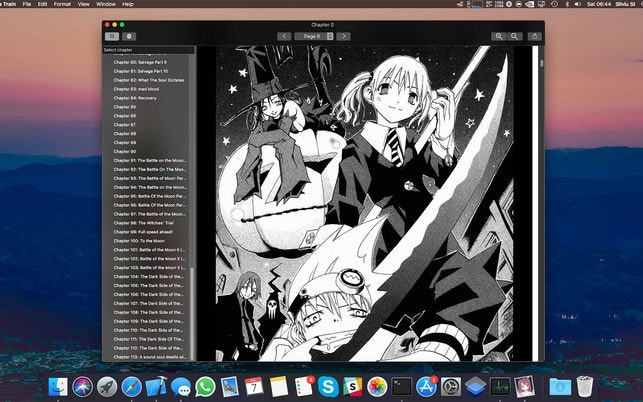Open Chapter 104: The Dark Side of the
The width and height of the screenshot is (643, 402).
coord(148,277)
